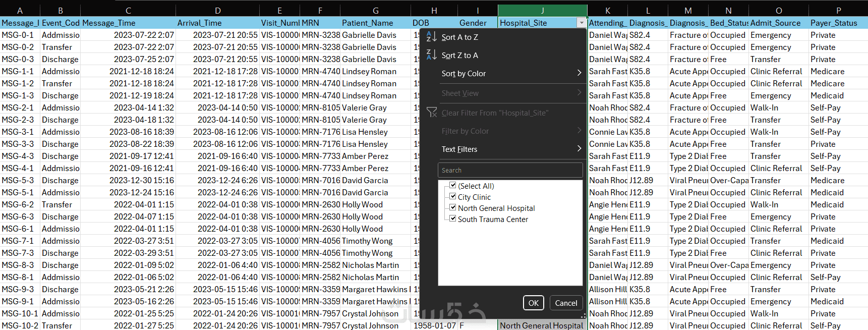Click Timothy Wong cell in row MSG-7-1

pos(375,241)
